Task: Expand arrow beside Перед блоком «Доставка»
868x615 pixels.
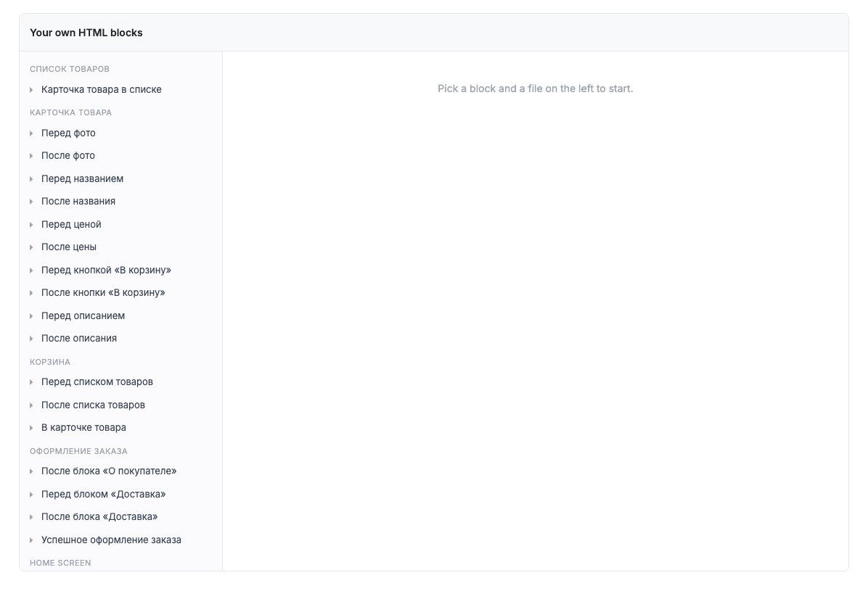Action: coord(31,495)
